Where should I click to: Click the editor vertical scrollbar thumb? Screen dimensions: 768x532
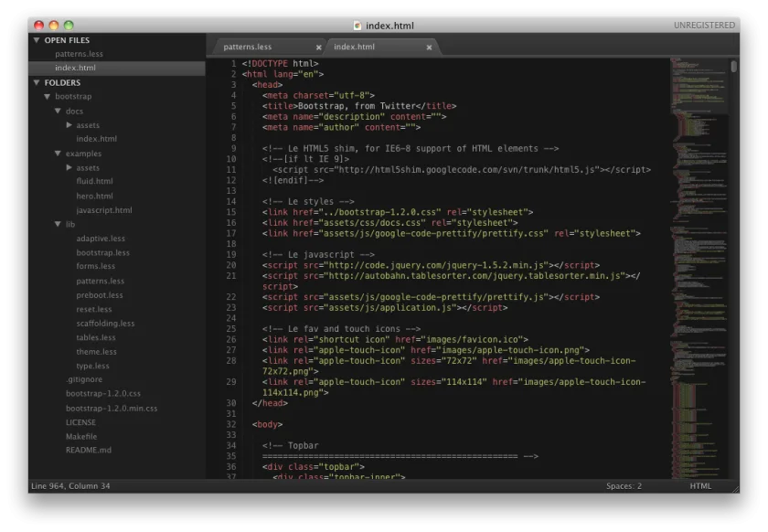[x=733, y=66]
